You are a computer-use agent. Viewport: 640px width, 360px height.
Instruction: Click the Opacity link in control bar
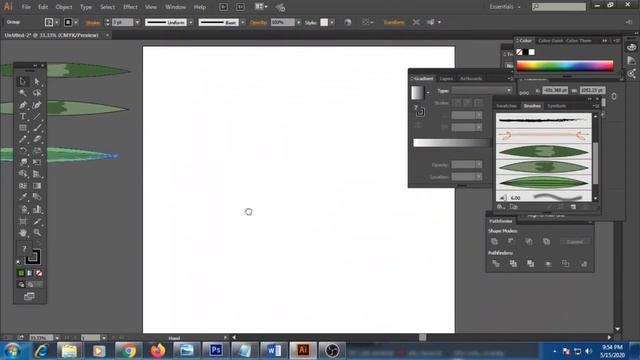[x=258, y=22]
